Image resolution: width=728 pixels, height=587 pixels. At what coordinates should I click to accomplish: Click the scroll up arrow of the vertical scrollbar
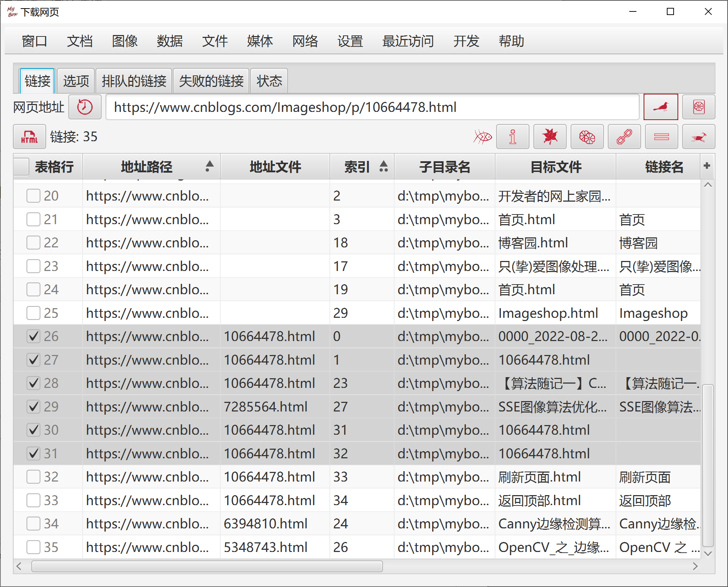click(x=708, y=185)
